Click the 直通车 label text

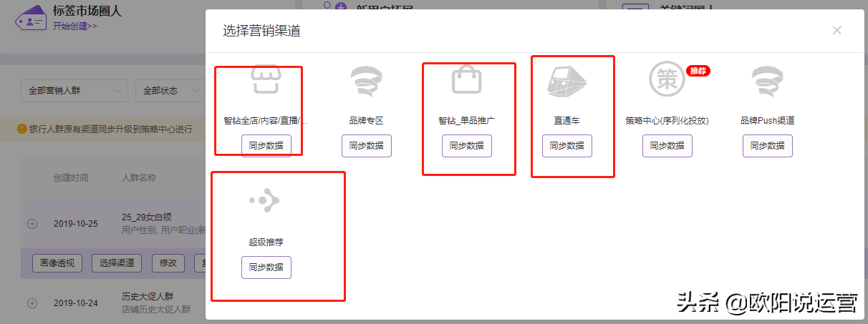[566, 121]
